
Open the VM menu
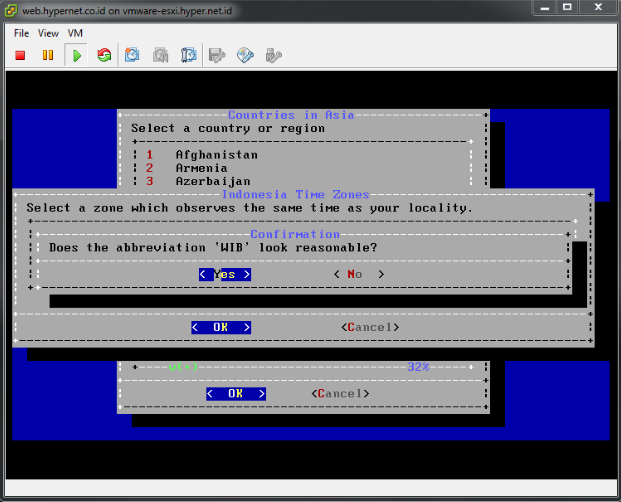point(75,33)
